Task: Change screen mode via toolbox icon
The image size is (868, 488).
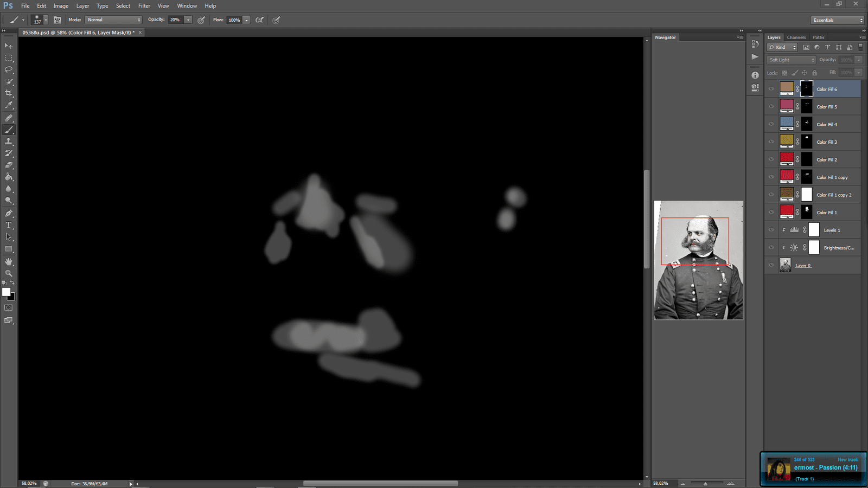Action: coord(9,320)
